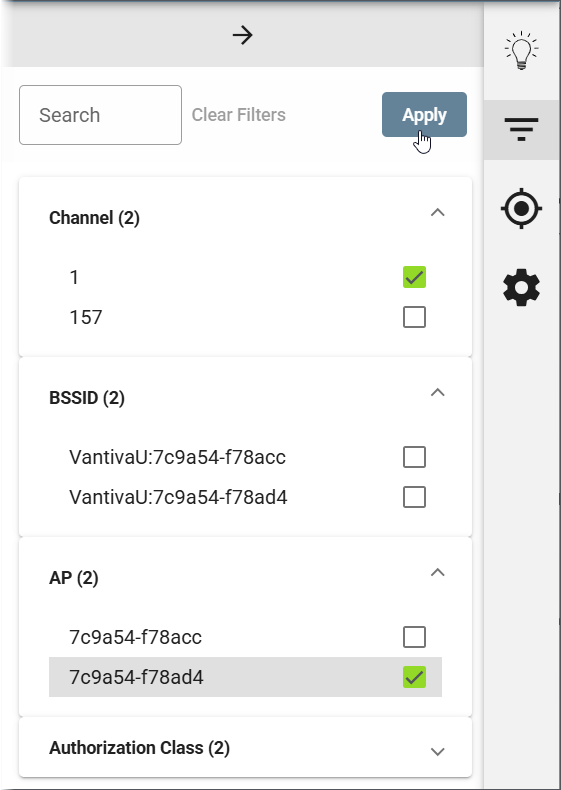Collapse panel with the right arrow

(x=242, y=35)
